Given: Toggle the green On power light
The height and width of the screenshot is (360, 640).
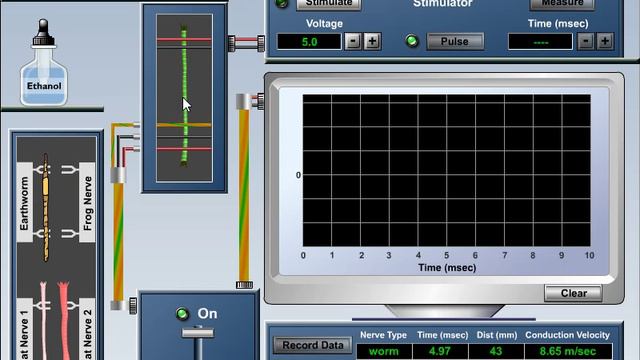Looking at the screenshot, I should coord(182,313).
